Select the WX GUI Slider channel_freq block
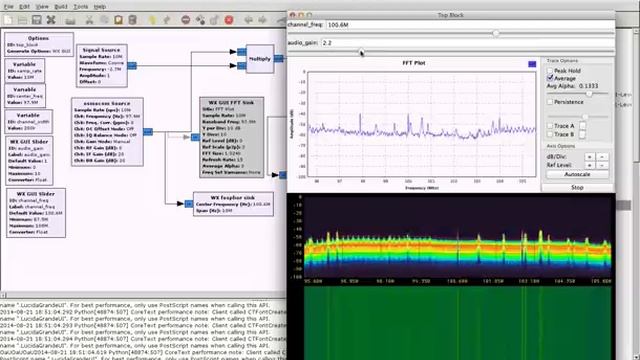This screenshot has height=360, width=640. pyautogui.click(x=36, y=213)
